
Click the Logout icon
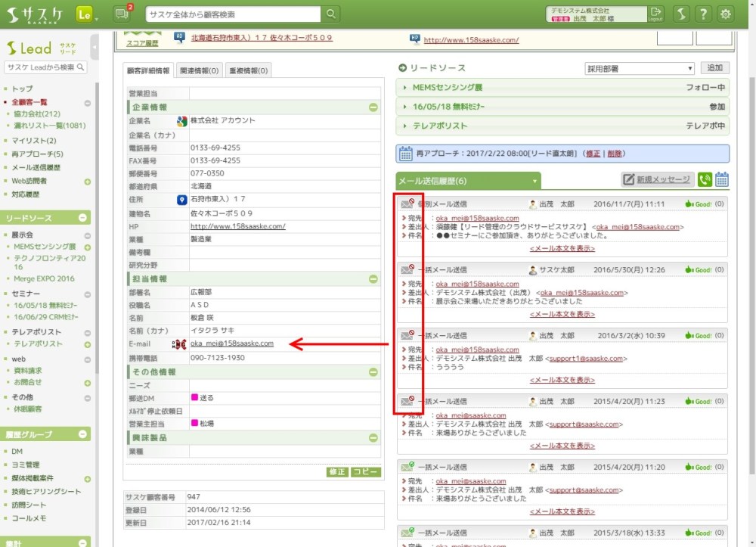655,14
